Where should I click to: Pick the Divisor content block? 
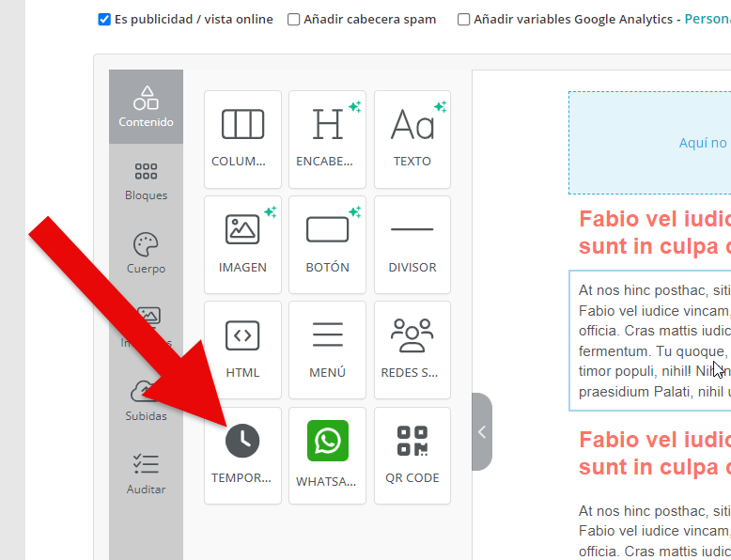(x=412, y=244)
